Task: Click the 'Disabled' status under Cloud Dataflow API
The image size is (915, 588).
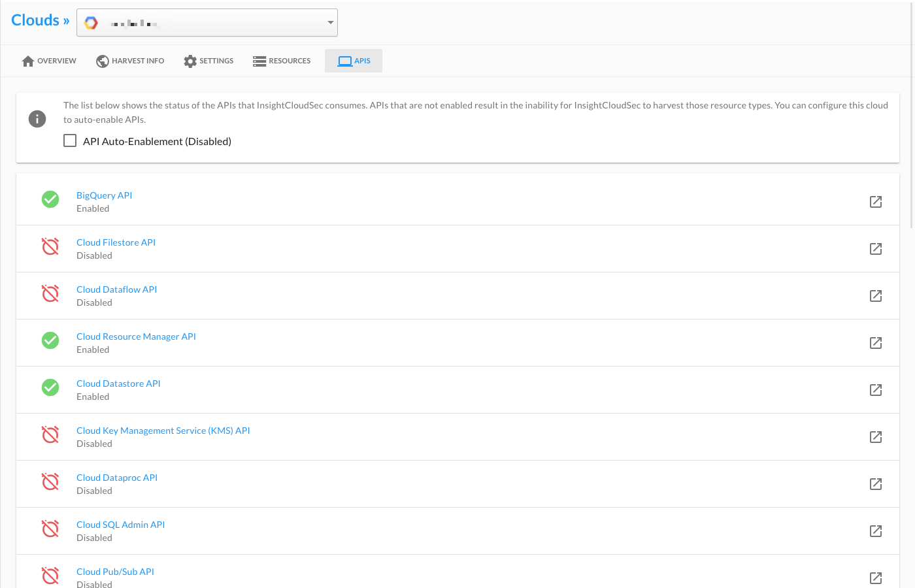Action: [95, 302]
